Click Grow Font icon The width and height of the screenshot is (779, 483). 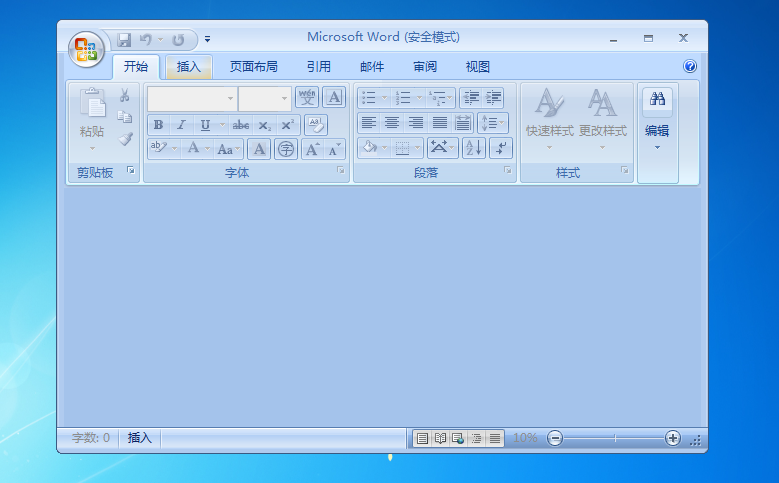312,149
